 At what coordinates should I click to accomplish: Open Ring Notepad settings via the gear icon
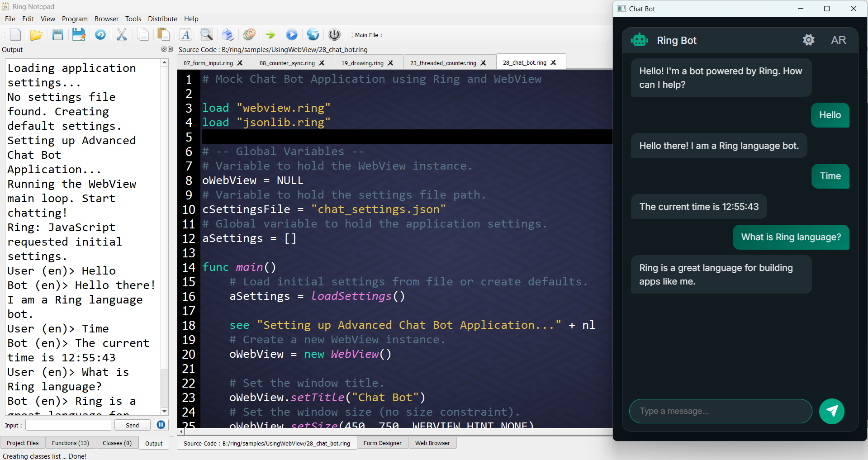click(x=249, y=34)
